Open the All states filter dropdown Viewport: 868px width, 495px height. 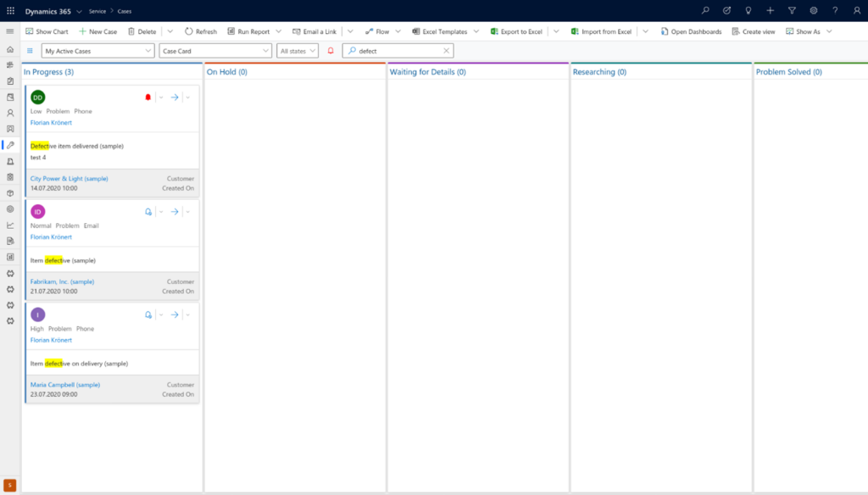[296, 50]
